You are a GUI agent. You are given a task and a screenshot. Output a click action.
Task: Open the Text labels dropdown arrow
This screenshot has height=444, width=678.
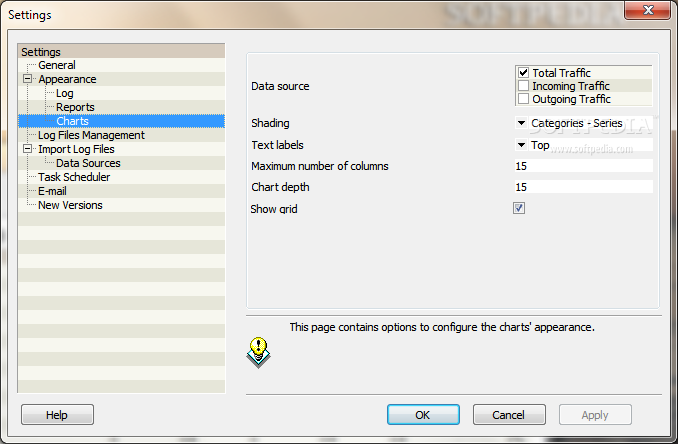coord(521,145)
